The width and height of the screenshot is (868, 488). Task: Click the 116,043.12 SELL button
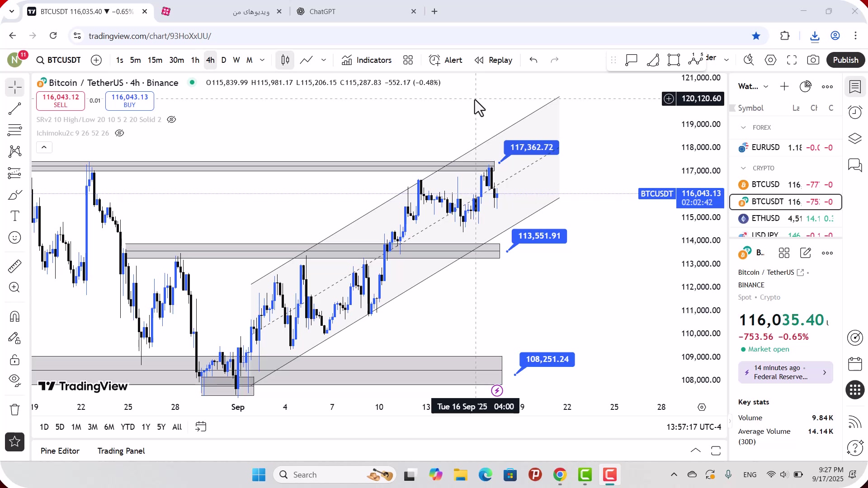click(61, 101)
